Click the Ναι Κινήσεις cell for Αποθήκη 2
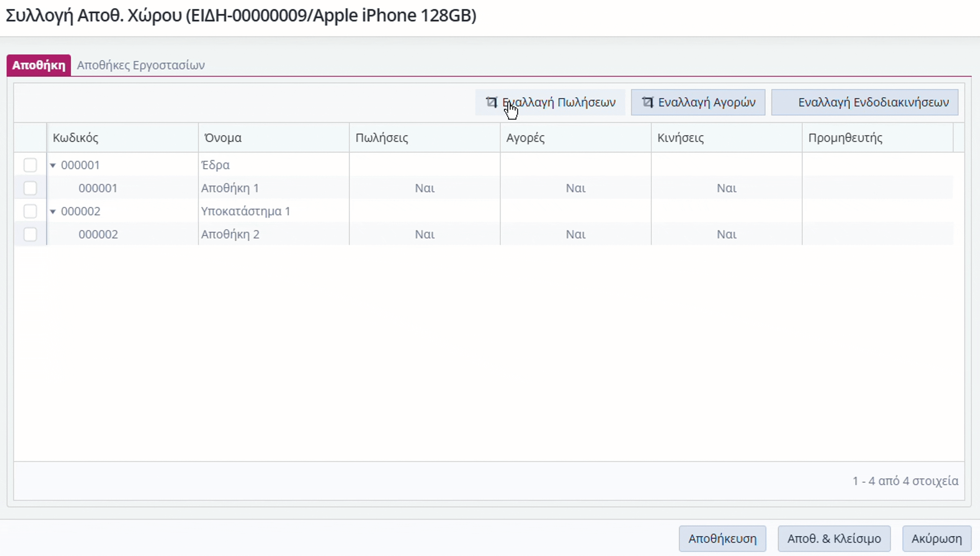Screen dimensions: 980x556 click(x=726, y=234)
